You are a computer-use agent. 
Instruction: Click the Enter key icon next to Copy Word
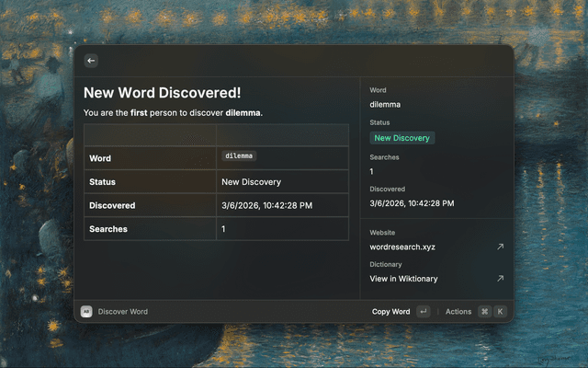[423, 312]
